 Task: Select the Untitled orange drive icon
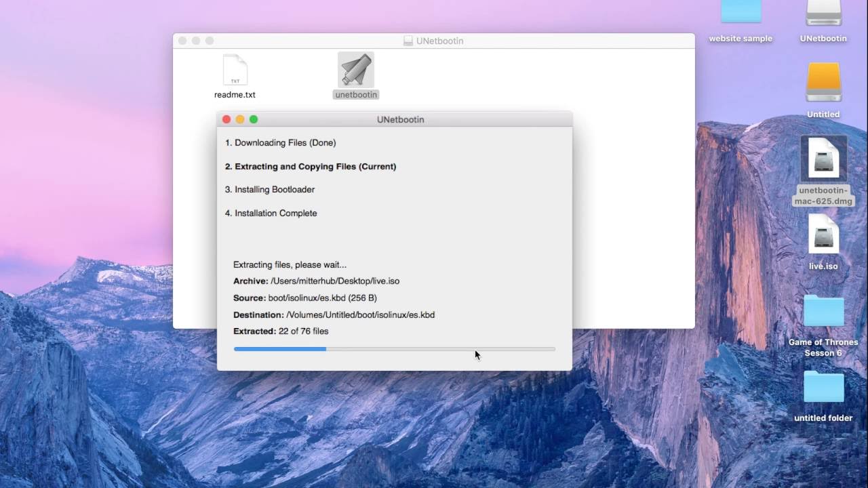[823, 83]
